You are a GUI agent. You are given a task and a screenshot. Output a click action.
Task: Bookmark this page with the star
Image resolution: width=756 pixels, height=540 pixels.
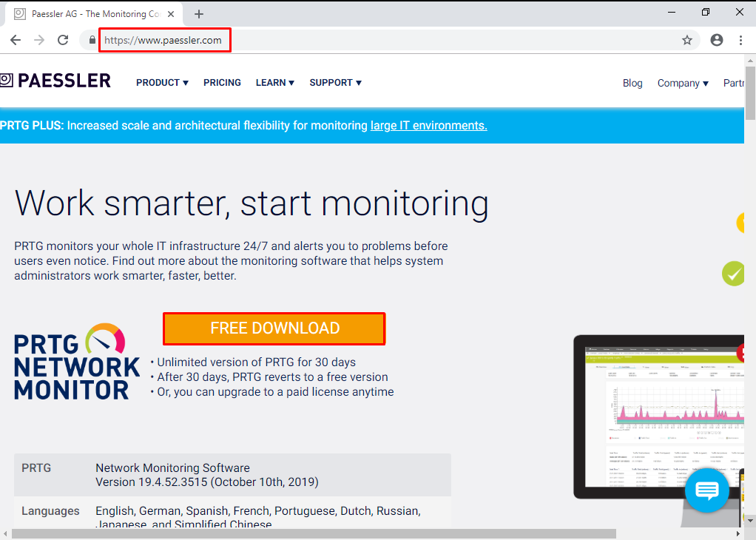pos(687,40)
